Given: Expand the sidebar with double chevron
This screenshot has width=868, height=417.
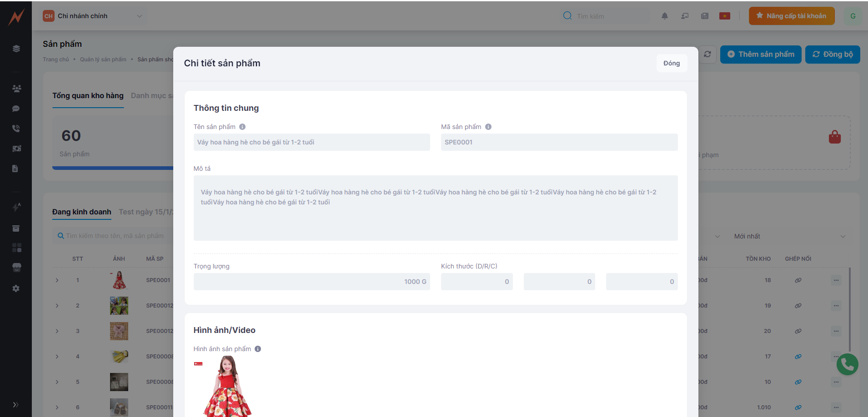Looking at the screenshot, I should point(16,404).
